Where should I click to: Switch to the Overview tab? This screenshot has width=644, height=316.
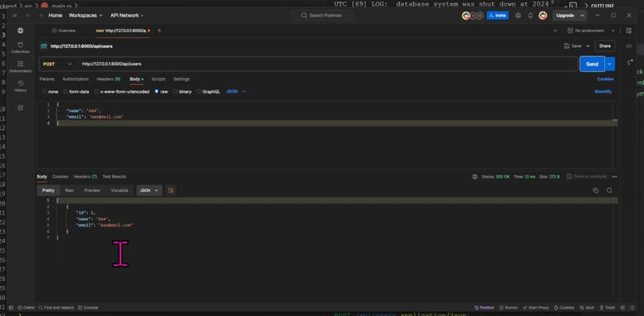[64, 31]
